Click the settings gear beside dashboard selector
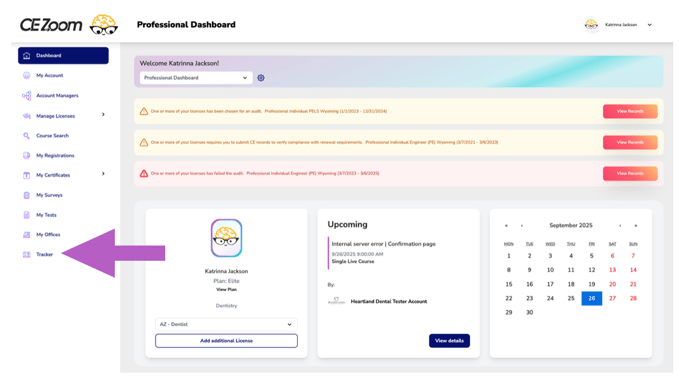Screen dimensions: 688x379 (261, 78)
